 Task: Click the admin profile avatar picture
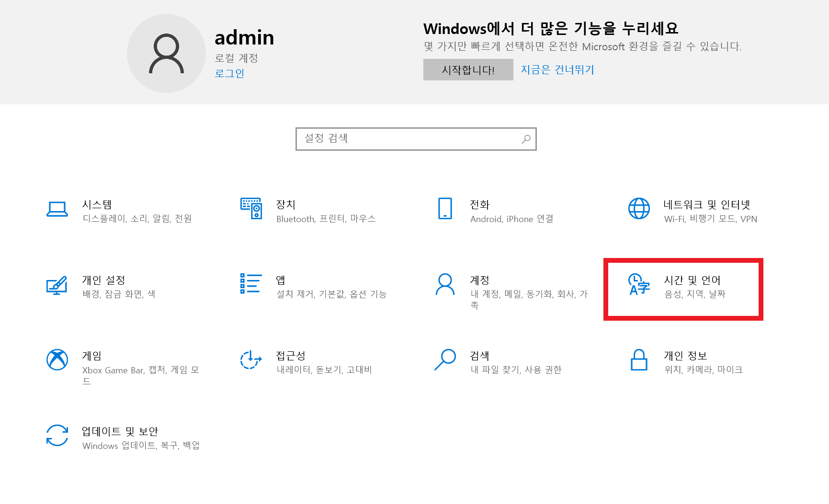[166, 53]
